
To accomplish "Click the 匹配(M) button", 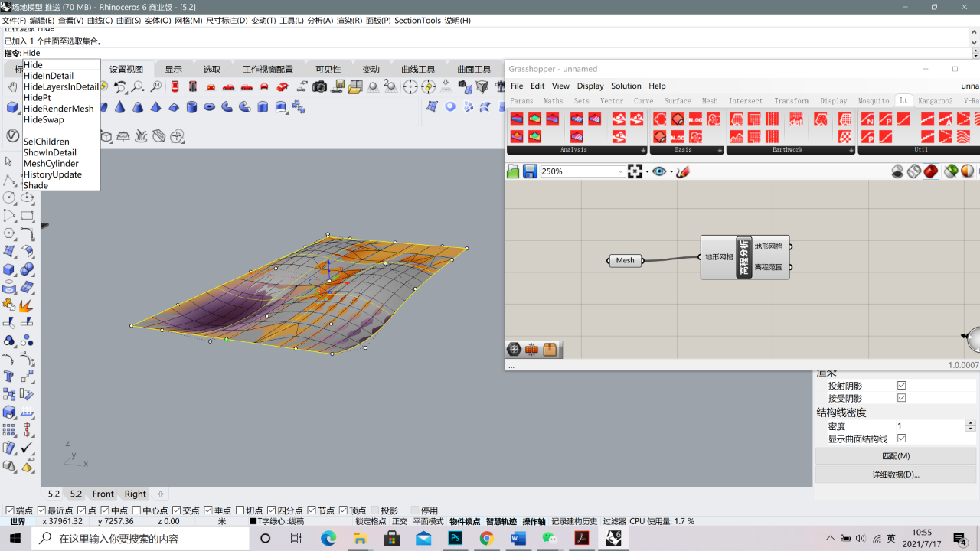I will click(x=897, y=456).
